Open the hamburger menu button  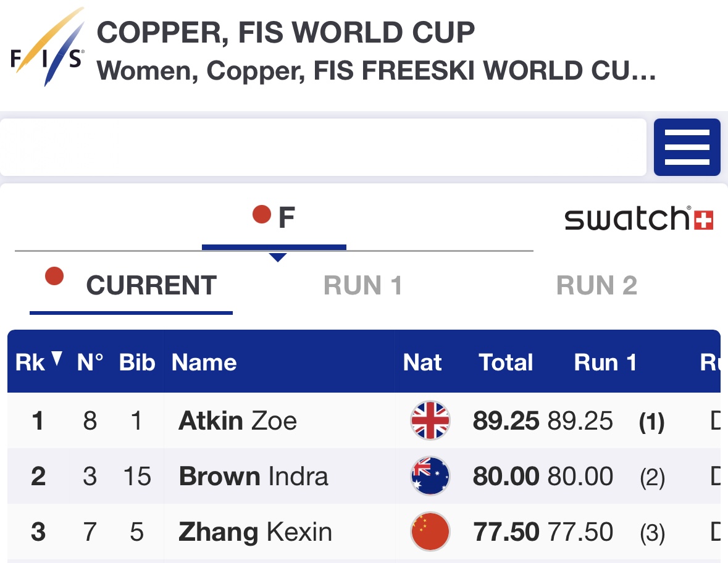(x=687, y=147)
